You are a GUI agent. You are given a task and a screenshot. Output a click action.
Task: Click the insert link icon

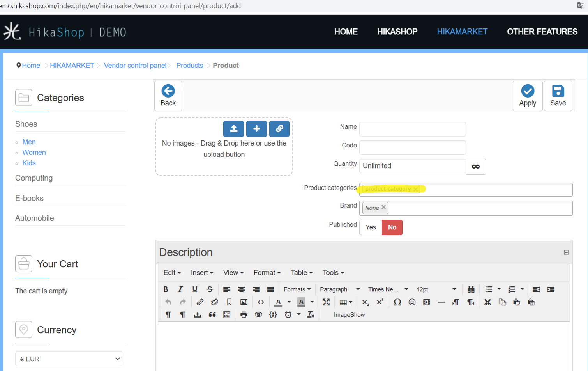200,302
